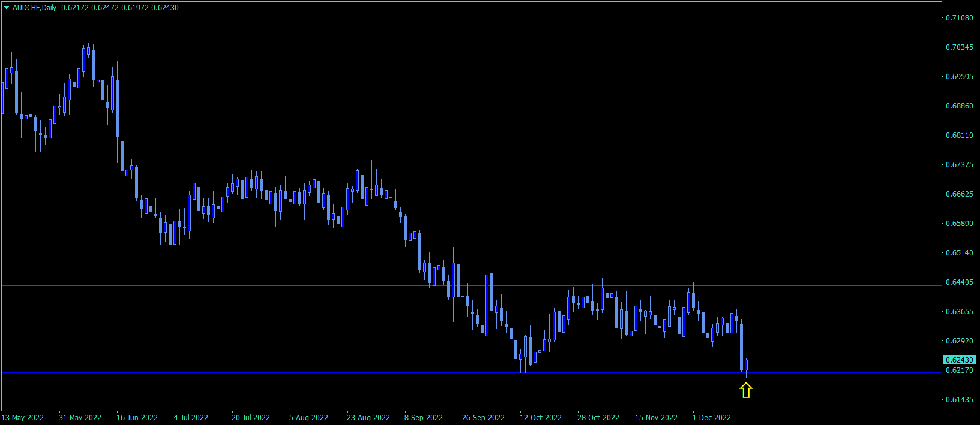Screen dimensions: 980x425
Task: Click the 0.62170 price axis label
Action: pyautogui.click(x=960, y=370)
